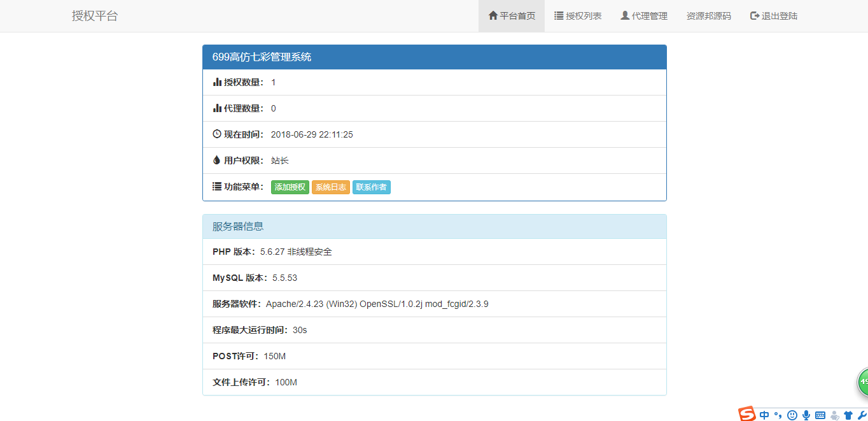Toggle the IME punctuation mode icon

778,415
